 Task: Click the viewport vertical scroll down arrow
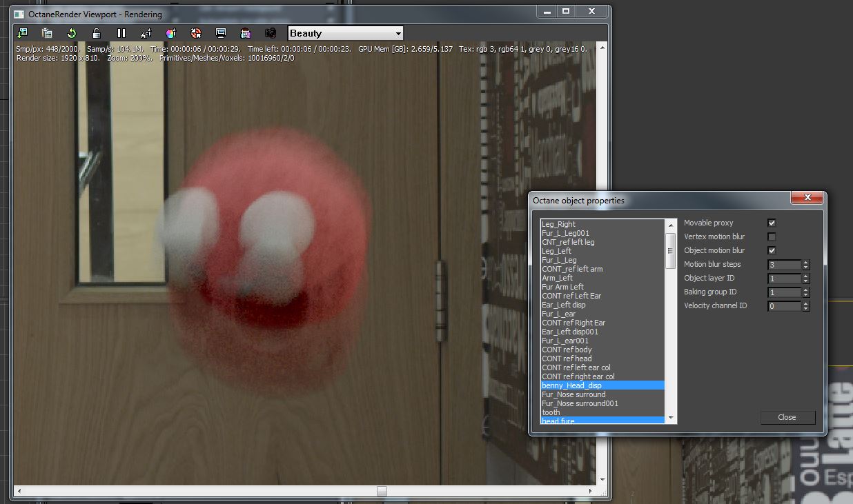(602, 480)
